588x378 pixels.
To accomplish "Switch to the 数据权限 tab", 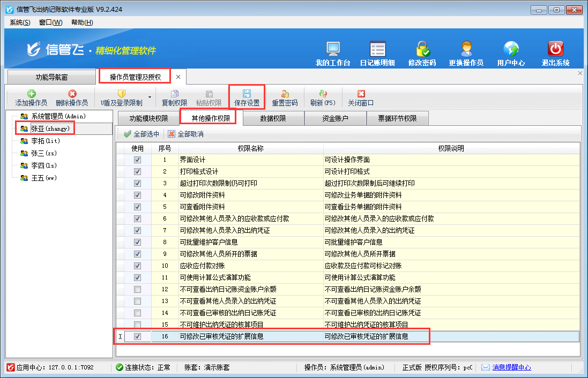I will (x=273, y=118).
